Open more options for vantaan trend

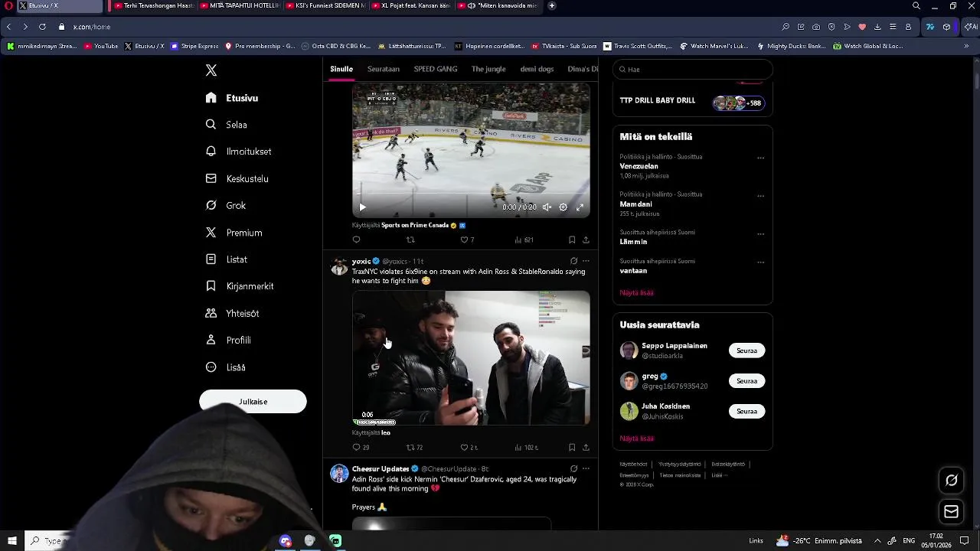(x=760, y=262)
